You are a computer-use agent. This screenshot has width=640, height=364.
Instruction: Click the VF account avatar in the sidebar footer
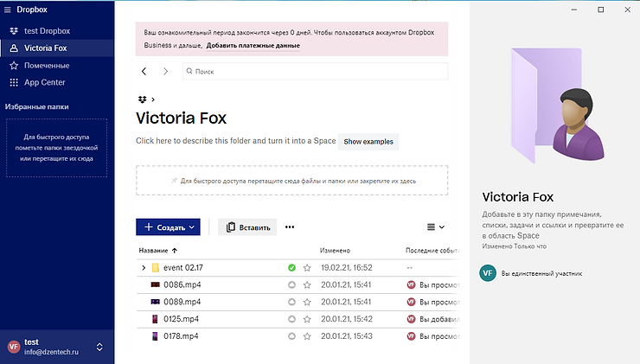point(14,347)
